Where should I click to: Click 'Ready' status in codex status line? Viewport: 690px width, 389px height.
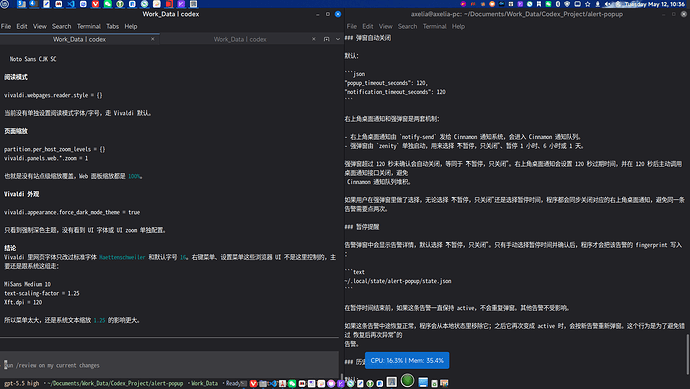[233, 383]
